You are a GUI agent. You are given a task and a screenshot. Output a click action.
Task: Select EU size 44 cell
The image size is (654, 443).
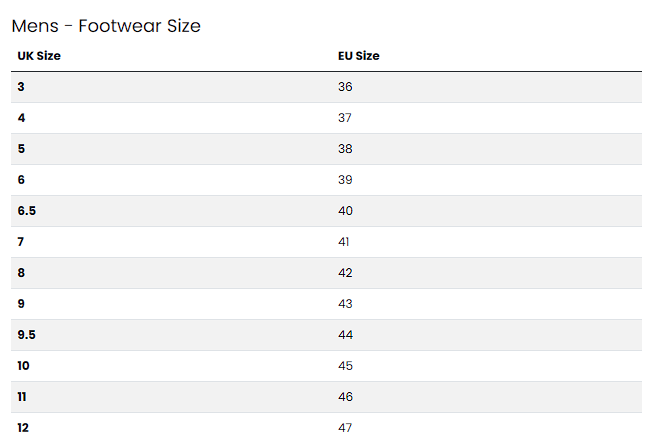click(345, 335)
